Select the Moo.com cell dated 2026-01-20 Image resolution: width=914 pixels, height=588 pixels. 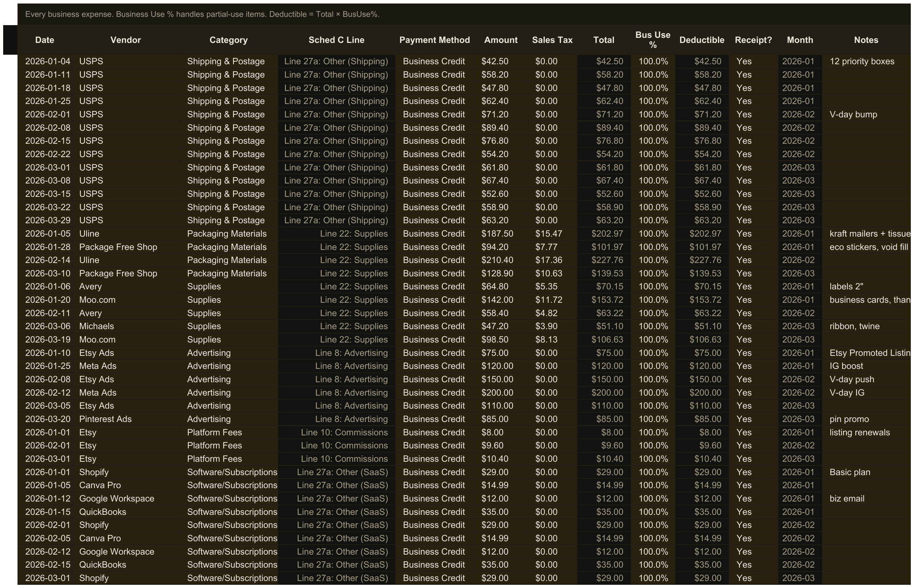pyautogui.click(x=126, y=300)
